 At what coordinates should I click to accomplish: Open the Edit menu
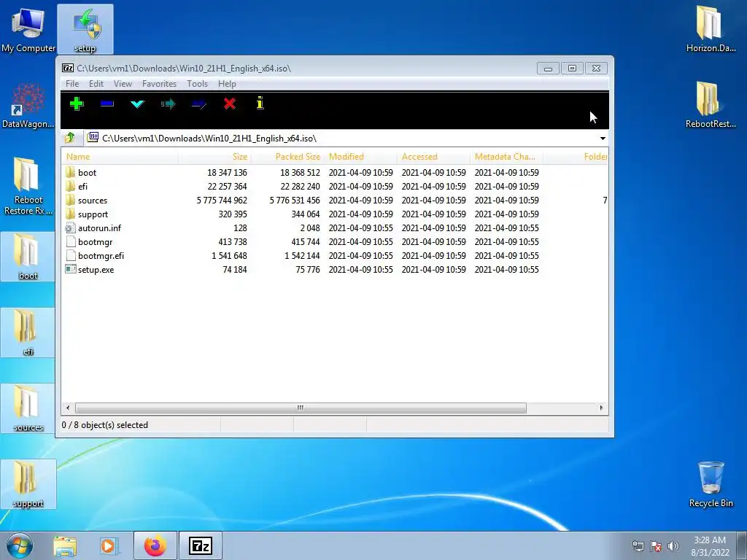(x=96, y=84)
